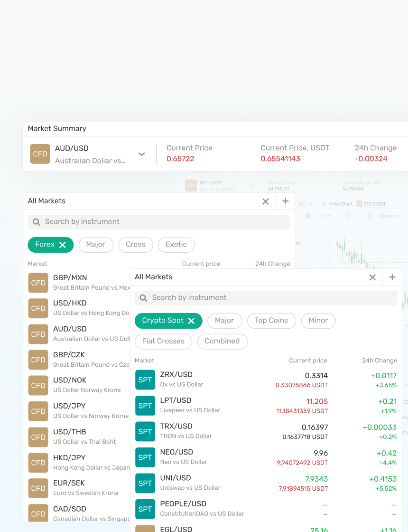Select the HKD/JPY market text
Viewport: 408px width, 532px height.
point(69,458)
